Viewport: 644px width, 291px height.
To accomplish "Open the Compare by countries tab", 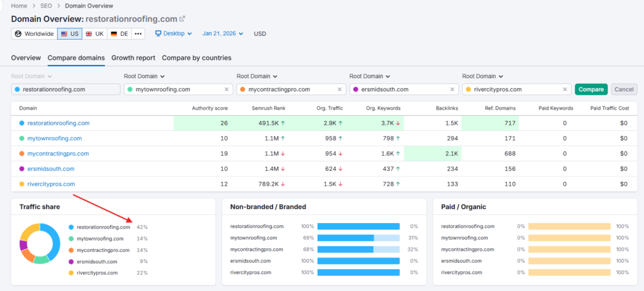I will click(x=196, y=58).
